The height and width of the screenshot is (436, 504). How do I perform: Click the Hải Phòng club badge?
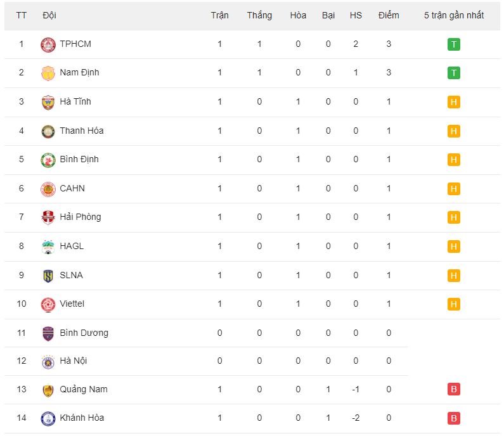point(48,217)
